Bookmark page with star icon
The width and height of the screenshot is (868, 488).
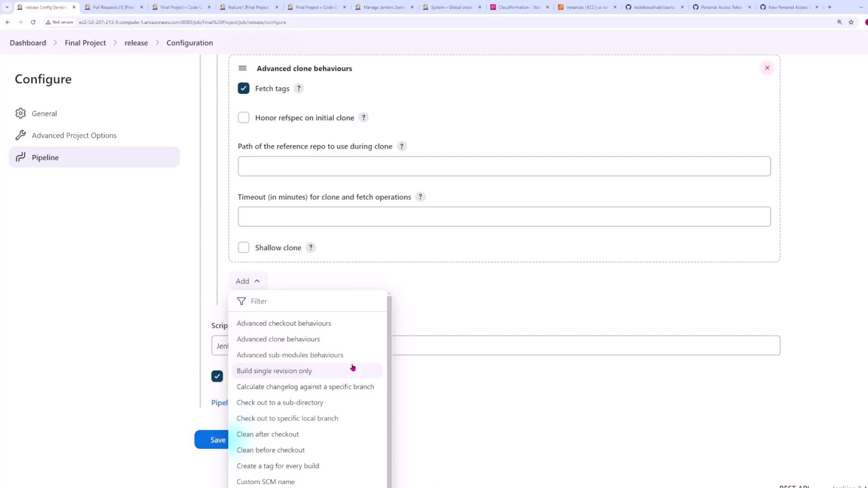851,22
